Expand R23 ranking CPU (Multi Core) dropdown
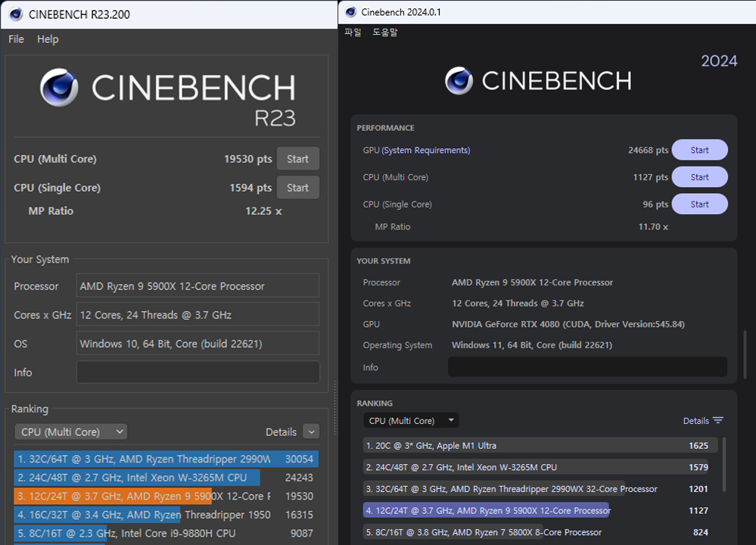Image resolution: width=756 pixels, height=545 pixels. click(x=71, y=431)
